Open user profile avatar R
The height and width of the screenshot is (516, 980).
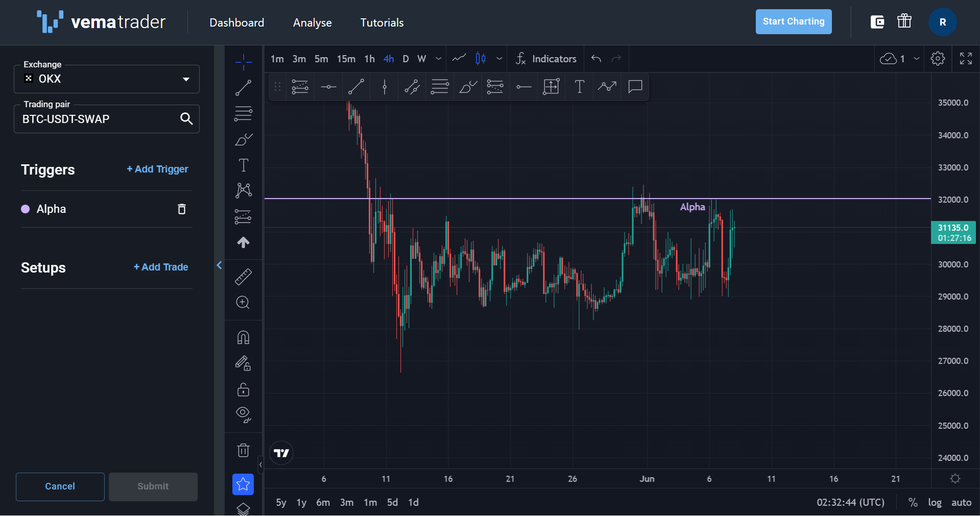click(943, 22)
